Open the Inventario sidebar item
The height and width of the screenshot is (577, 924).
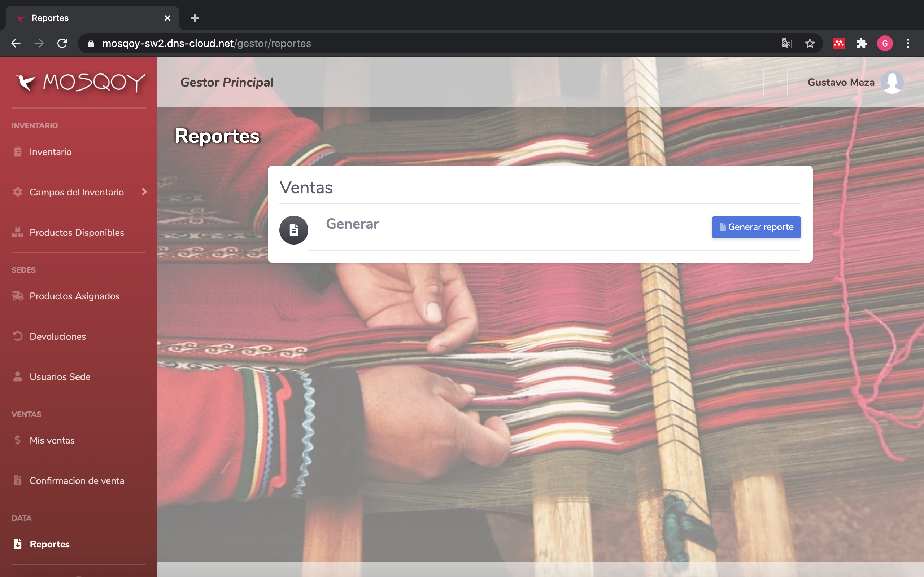coord(51,152)
